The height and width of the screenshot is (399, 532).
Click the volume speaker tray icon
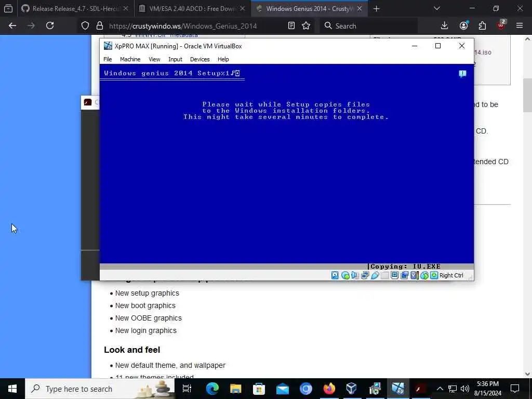(465, 389)
